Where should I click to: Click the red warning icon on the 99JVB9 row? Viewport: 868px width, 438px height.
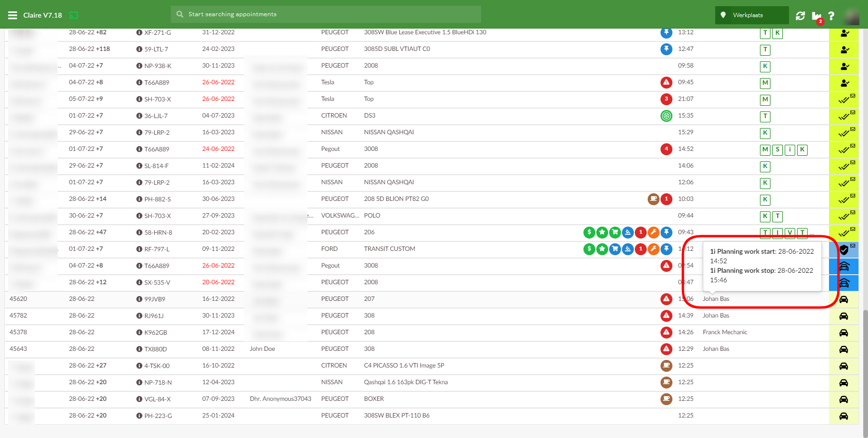pos(666,299)
